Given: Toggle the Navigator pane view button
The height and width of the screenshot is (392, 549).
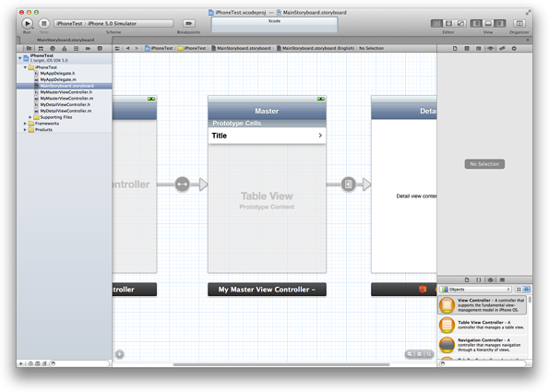Looking at the screenshot, I should [x=476, y=23].
